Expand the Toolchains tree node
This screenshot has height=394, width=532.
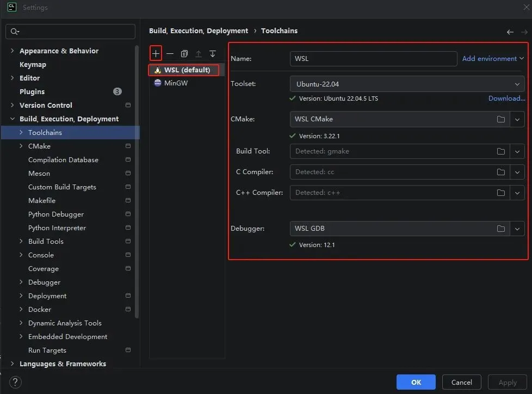tap(21, 132)
